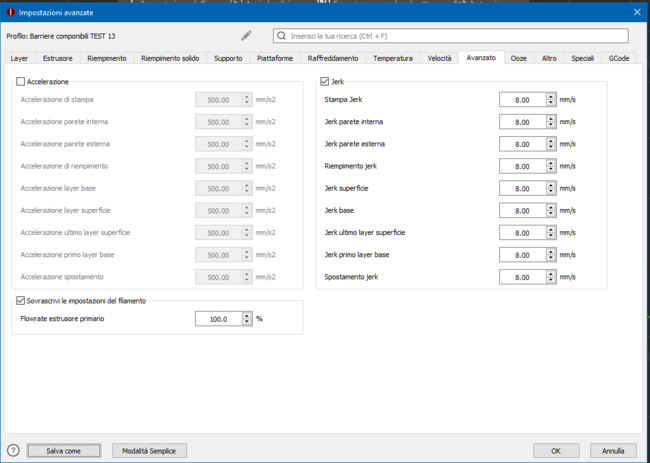Screen dimensions: 650x463
Task: Open help with the question mark icon
Action: point(13,450)
